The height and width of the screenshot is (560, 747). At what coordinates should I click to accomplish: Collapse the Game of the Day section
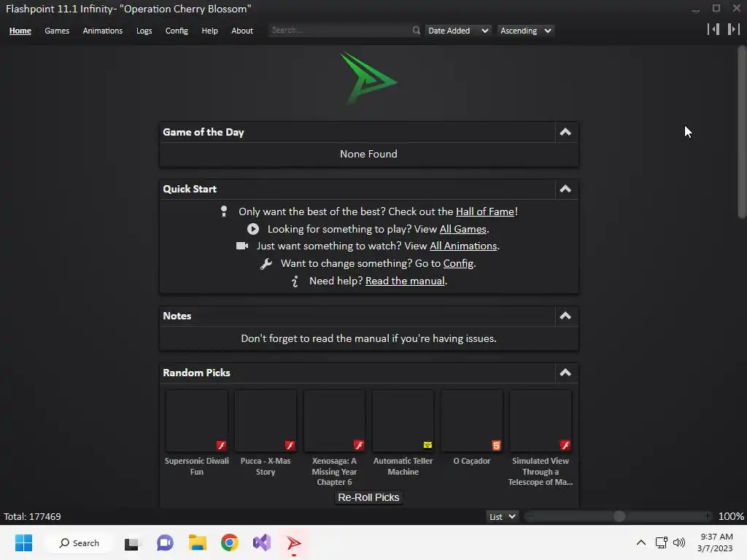(565, 133)
